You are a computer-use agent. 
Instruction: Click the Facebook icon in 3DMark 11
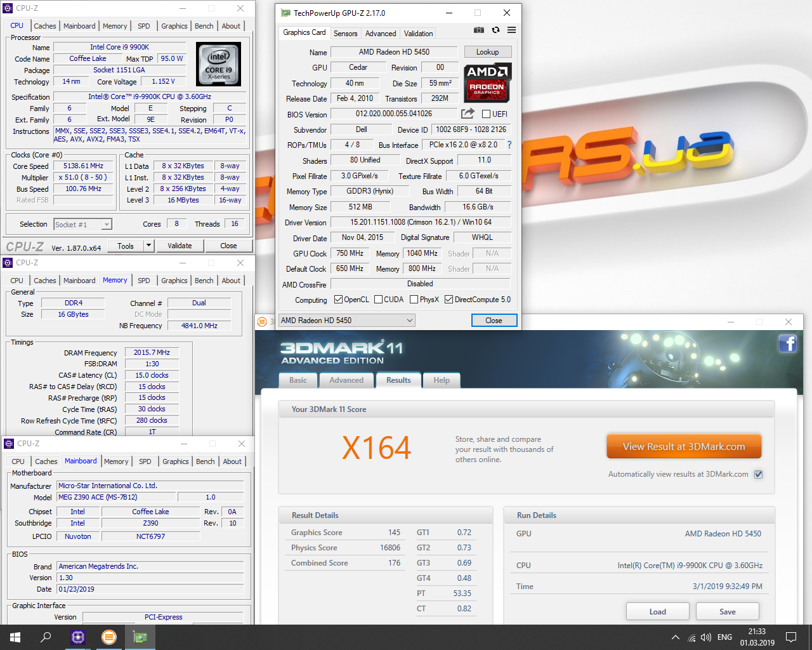(x=787, y=343)
